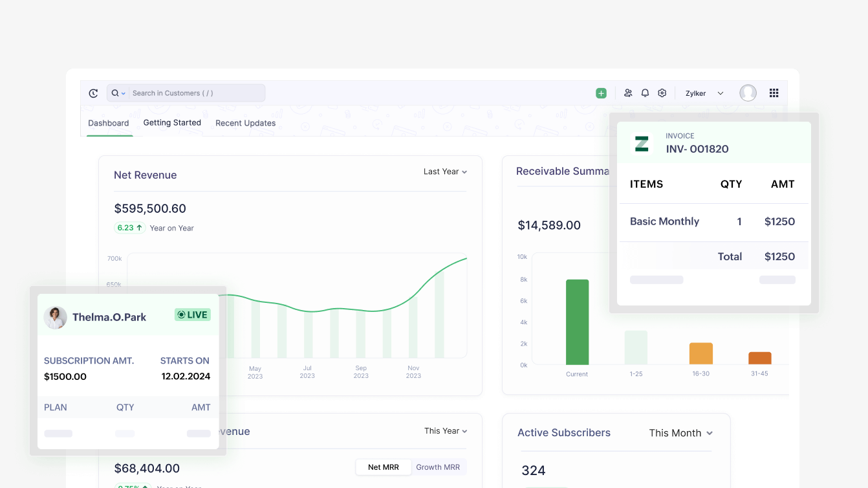
Task: Open notifications via the bell icon
Action: (645, 93)
